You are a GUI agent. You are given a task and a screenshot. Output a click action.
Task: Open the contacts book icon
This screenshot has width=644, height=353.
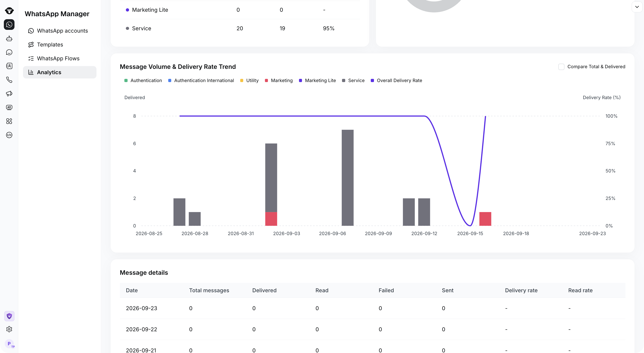pyautogui.click(x=9, y=66)
